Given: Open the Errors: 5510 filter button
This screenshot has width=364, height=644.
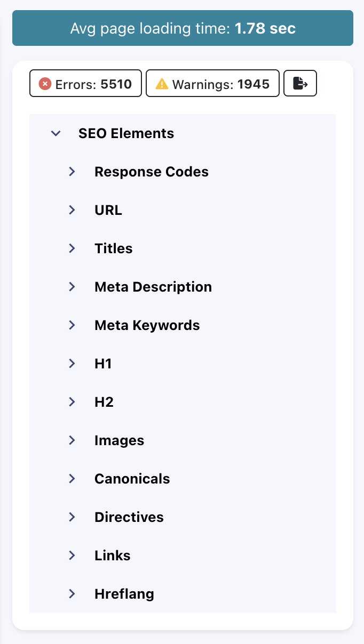Looking at the screenshot, I should (85, 84).
